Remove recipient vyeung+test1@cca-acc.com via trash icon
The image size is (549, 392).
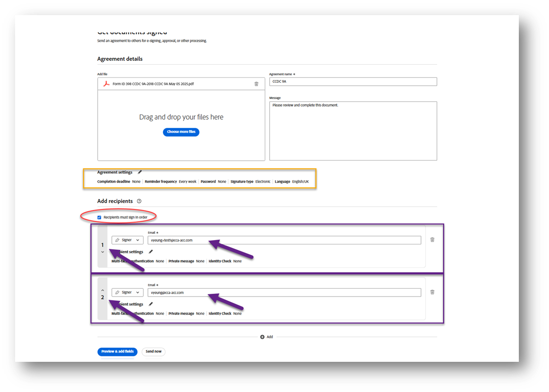[x=432, y=240]
